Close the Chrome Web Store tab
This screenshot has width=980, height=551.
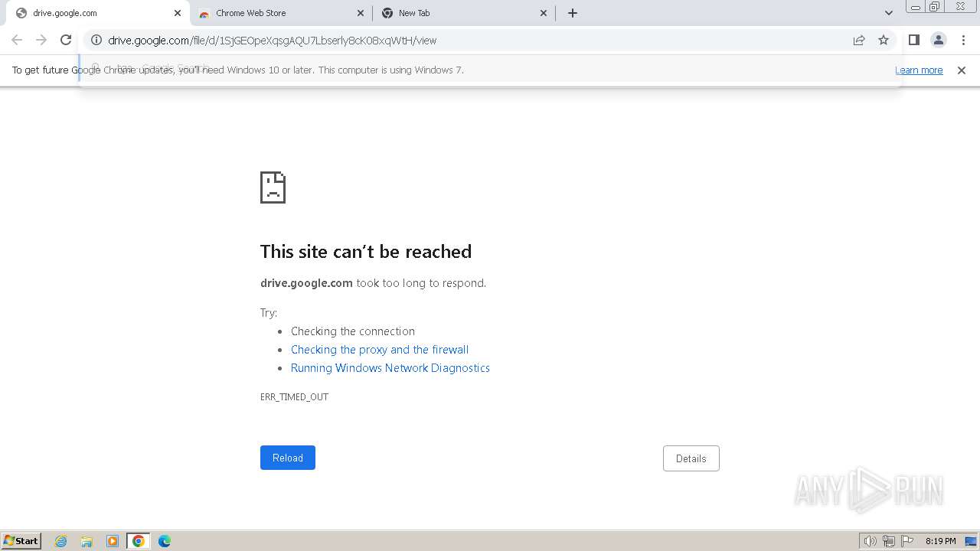point(361,13)
